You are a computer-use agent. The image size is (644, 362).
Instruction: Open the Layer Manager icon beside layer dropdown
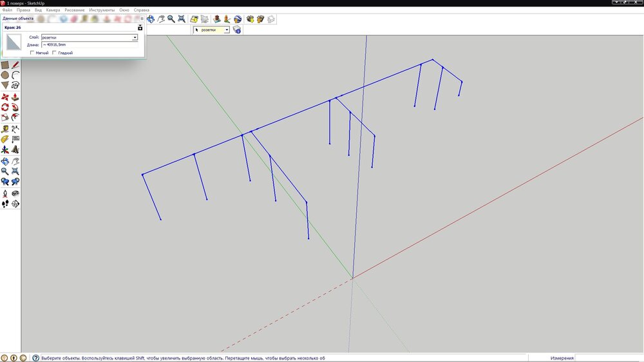(237, 30)
